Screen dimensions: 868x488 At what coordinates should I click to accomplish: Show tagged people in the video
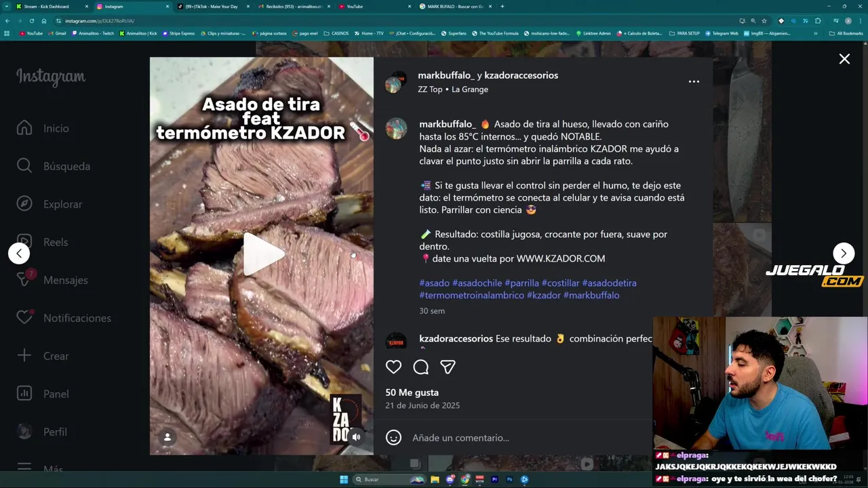(167, 437)
